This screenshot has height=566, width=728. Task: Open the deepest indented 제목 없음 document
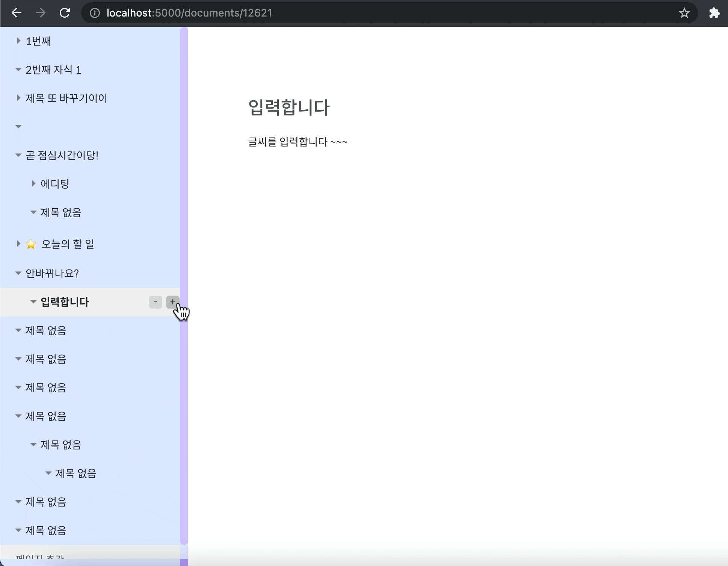click(x=76, y=474)
